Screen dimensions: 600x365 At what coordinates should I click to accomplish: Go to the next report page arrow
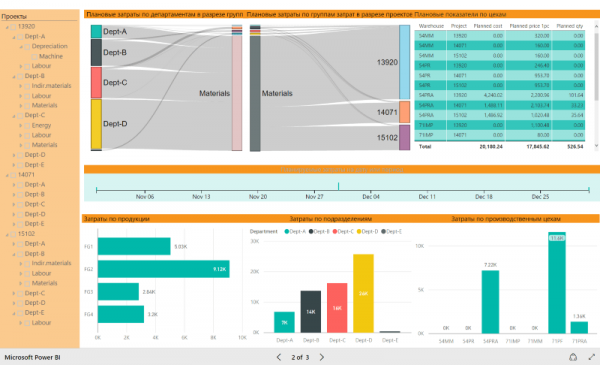pyautogui.click(x=322, y=357)
